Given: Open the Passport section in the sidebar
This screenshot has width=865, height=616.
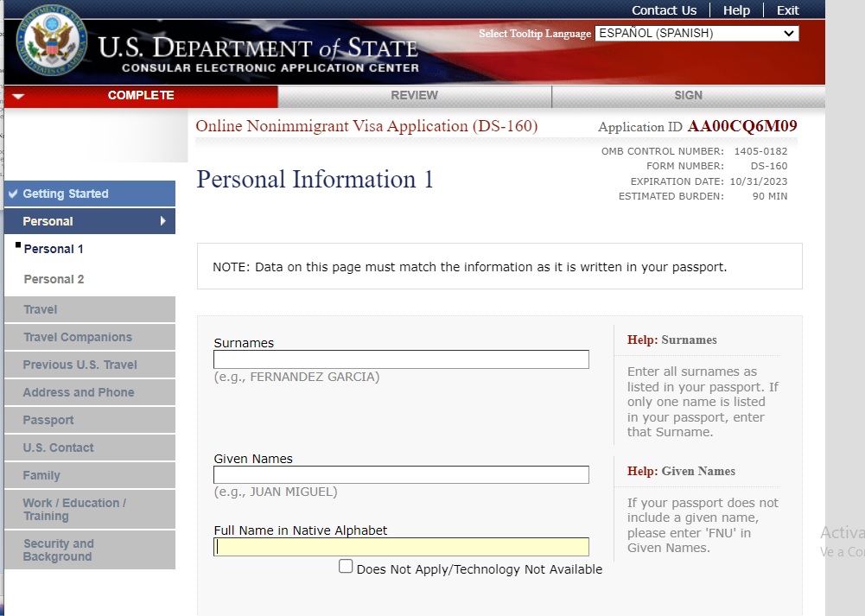Looking at the screenshot, I should [48, 420].
